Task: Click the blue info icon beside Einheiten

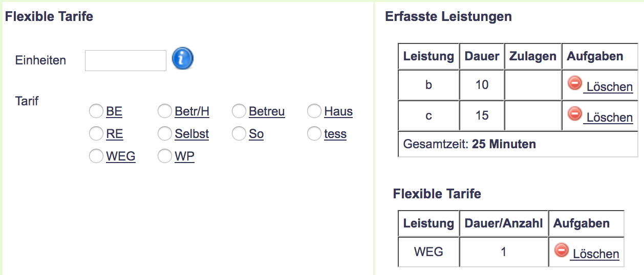Action: click(182, 59)
